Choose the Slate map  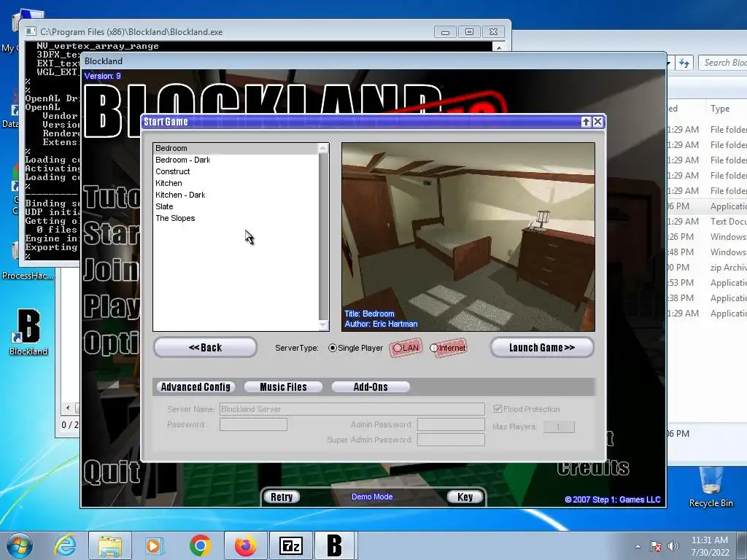tap(236, 206)
